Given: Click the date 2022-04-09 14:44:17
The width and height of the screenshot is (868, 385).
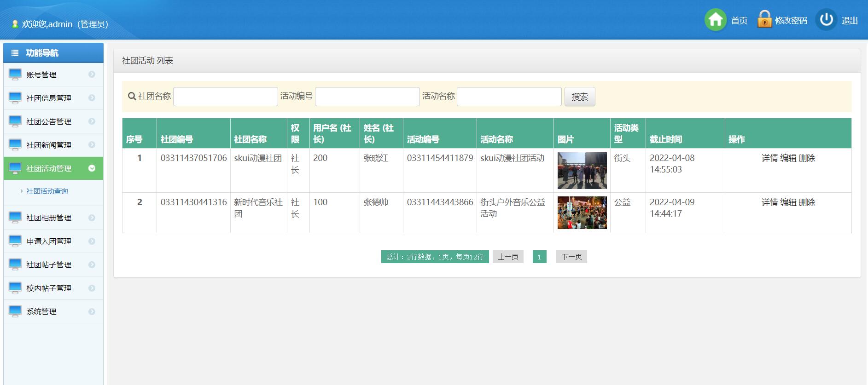Looking at the screenshot, I should (x=672, y=208).
